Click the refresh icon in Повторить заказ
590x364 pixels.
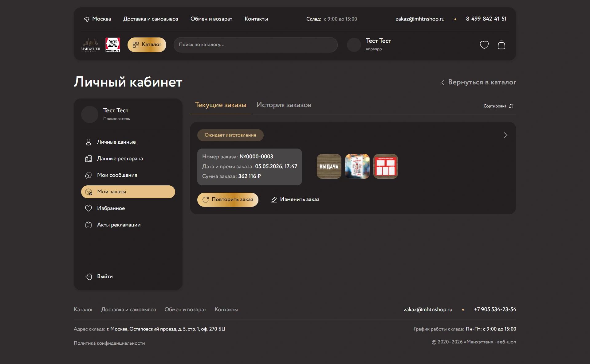206,200
